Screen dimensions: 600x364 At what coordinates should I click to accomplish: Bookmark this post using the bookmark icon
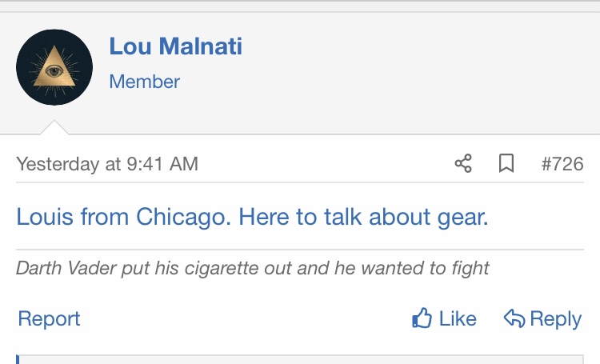click(506, 164)
